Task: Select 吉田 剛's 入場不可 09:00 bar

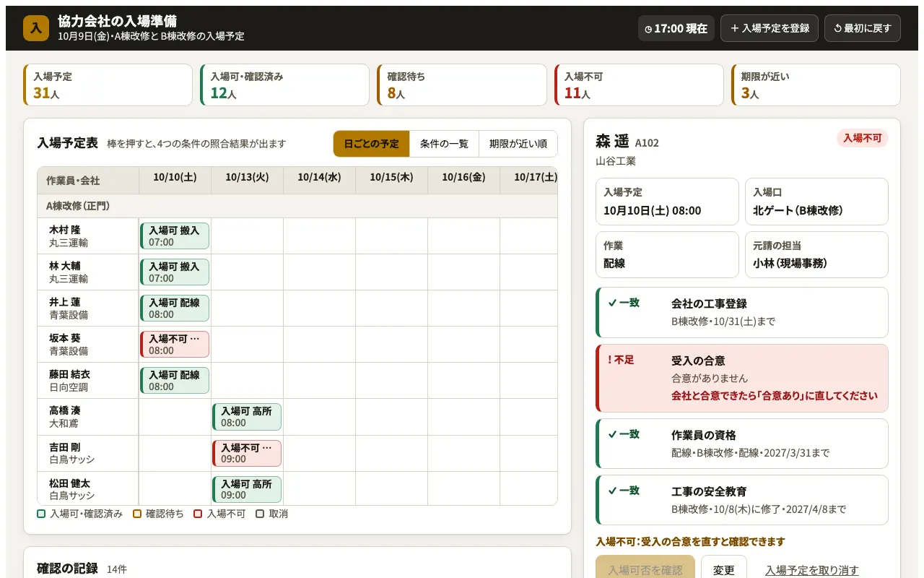Action: [x=247, y=453]
